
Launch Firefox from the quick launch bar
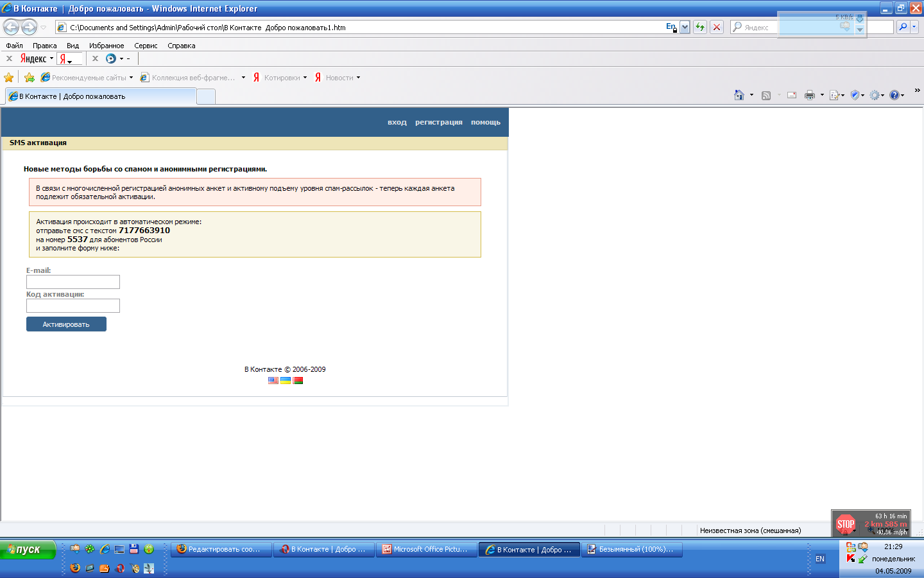75,568
